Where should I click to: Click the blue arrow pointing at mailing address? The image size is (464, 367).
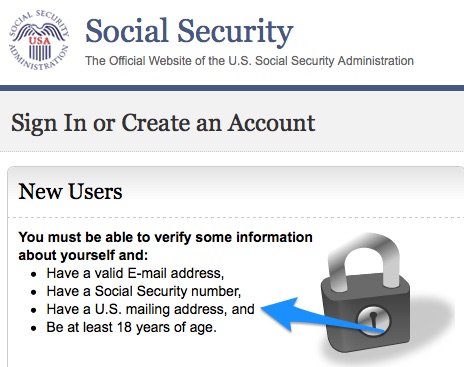click(x=323, y=315)
